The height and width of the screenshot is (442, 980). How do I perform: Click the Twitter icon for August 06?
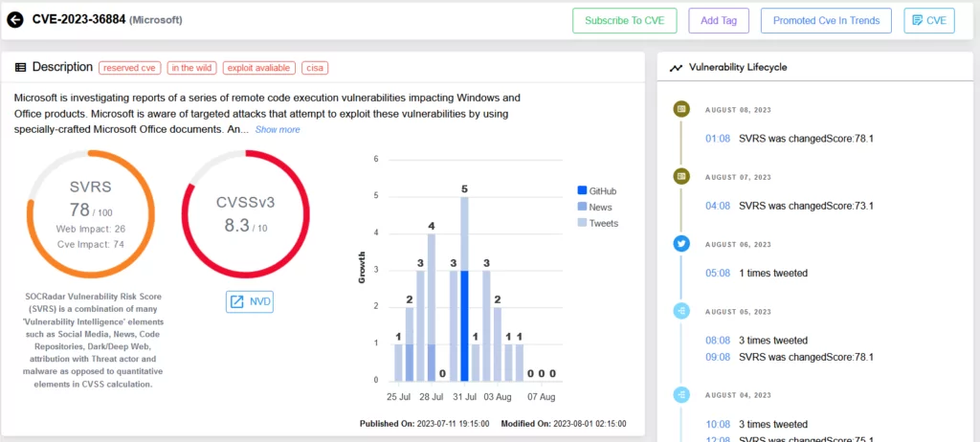(681, 244)
